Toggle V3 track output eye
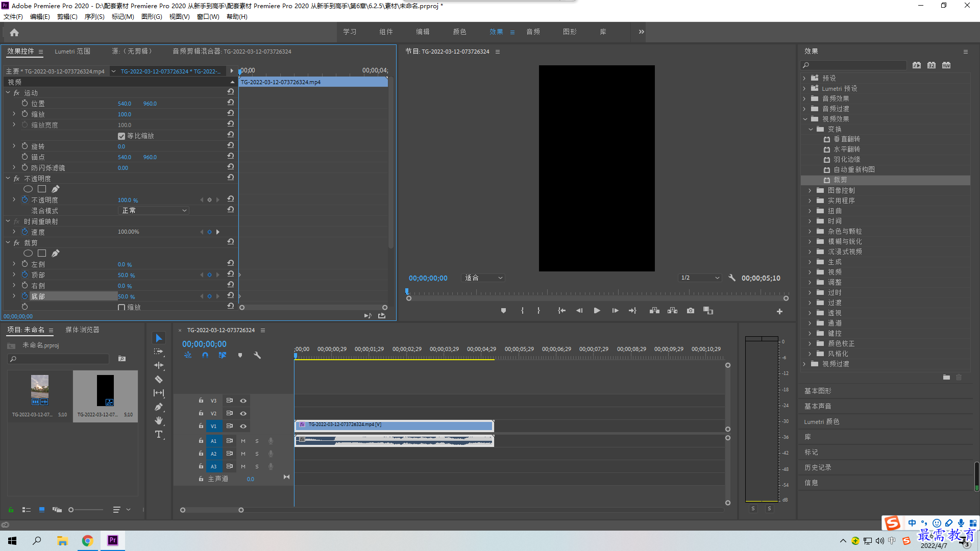The image size is (980, 551). point(243,400)
